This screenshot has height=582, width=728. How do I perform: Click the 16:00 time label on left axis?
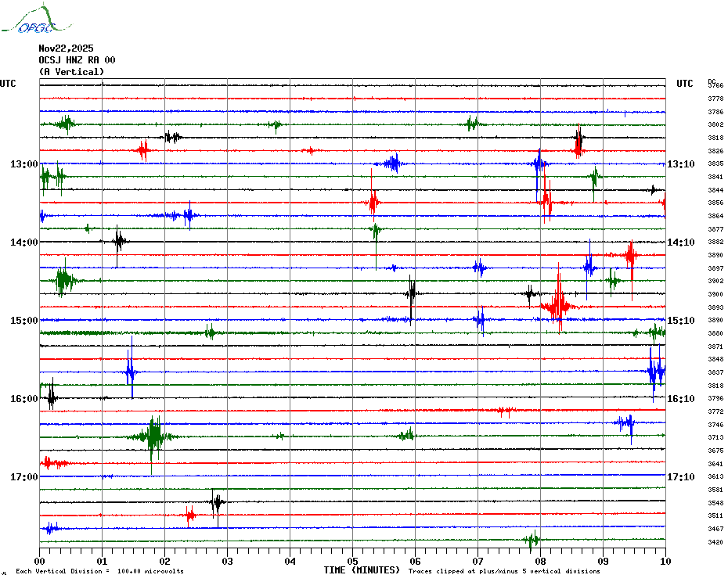point(23,399)
